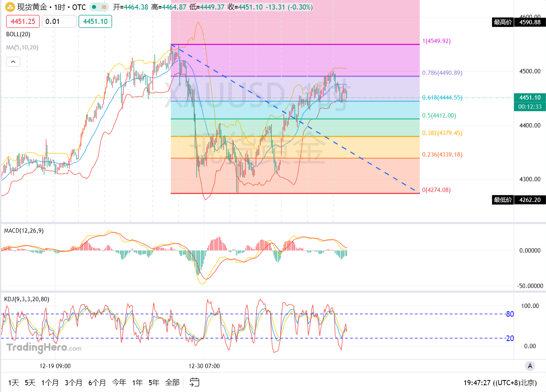Open timezone menu showing (UTC+8)北京
546x392 pixels.
click(500, 383)
